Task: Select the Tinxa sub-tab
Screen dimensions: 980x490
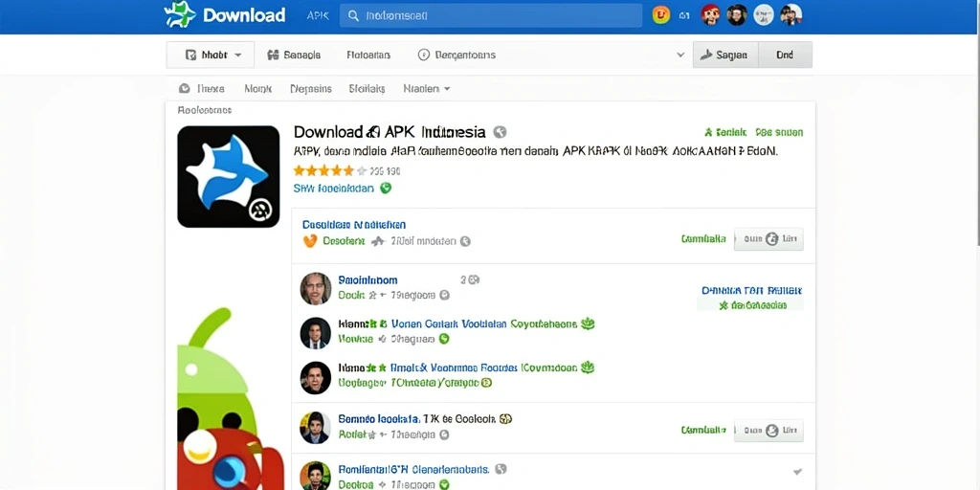Action: [202, 89]
